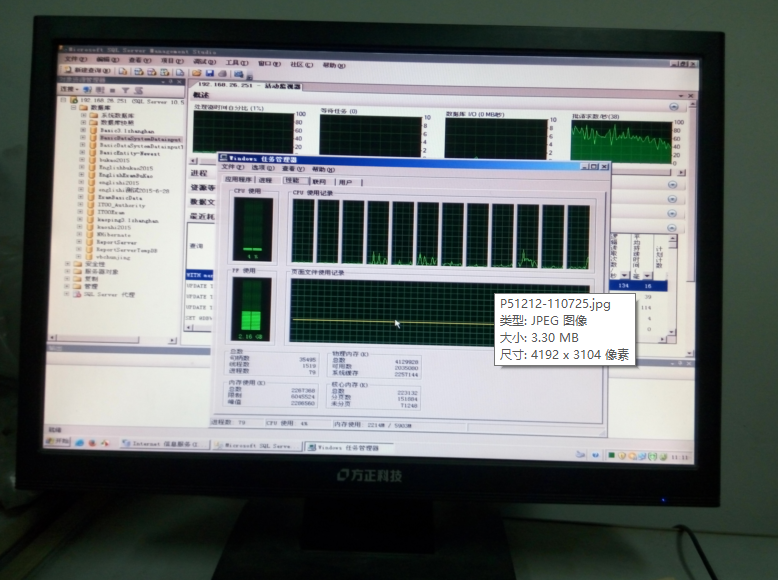Screen dimensions: 778x580
Task: Switch to 应用程序 tab in Task Manager
Action: pyautogui.click(x=238, y=180)
